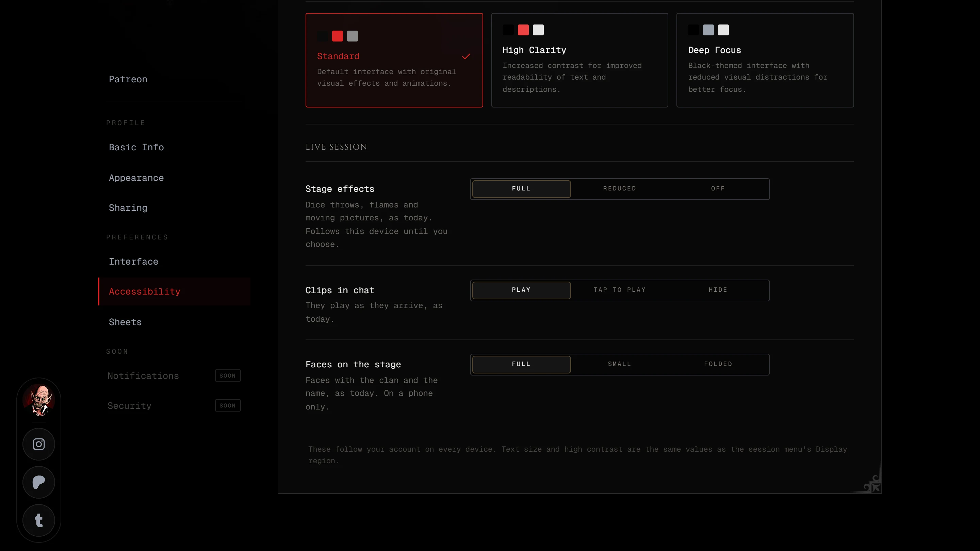Click the Clips in chat label
Screen dimensions: 980x551
point(340,290)
